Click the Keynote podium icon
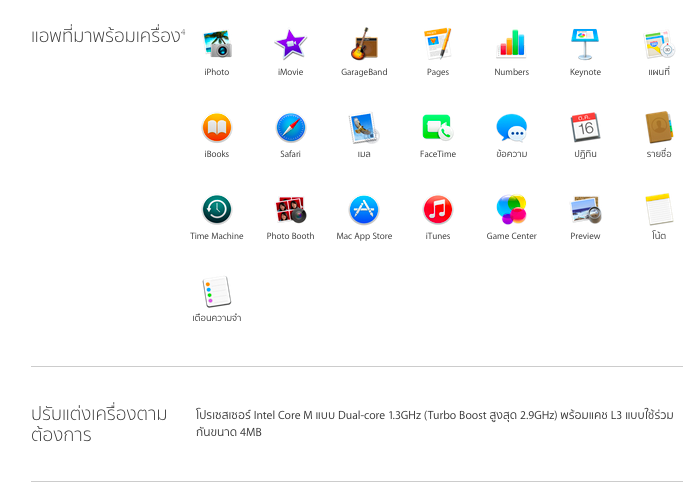688x489 pixels. click(585, 44)
